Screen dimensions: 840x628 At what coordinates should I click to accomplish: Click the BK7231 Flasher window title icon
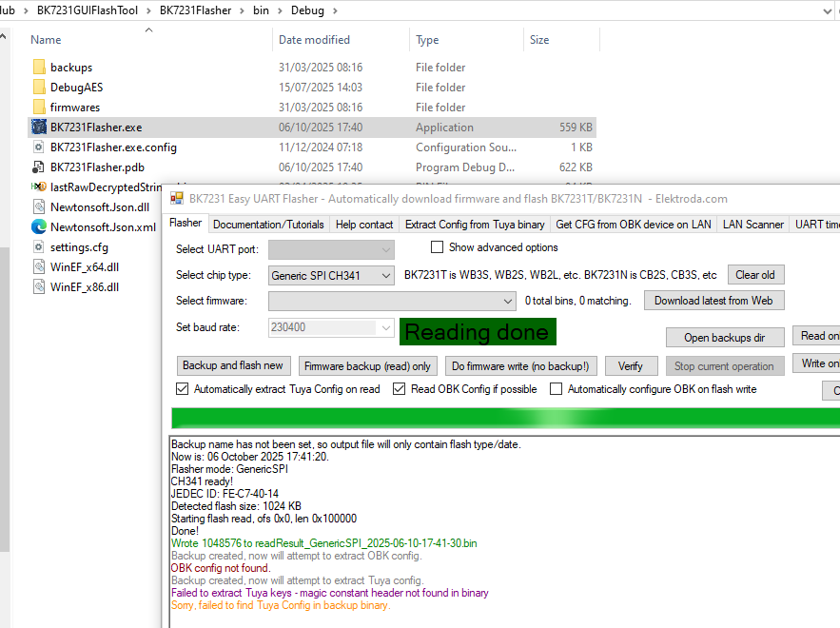point(176,199)
